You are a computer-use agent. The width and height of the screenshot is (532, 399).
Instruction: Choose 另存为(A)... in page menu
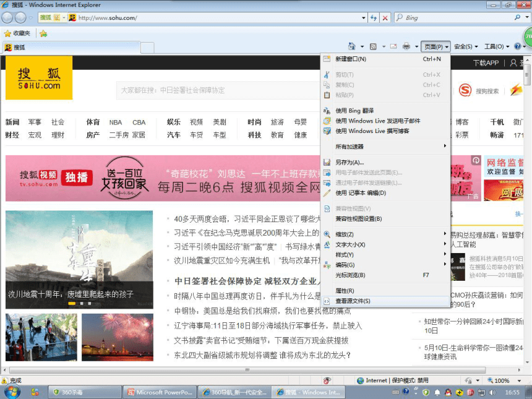[386, 162]
